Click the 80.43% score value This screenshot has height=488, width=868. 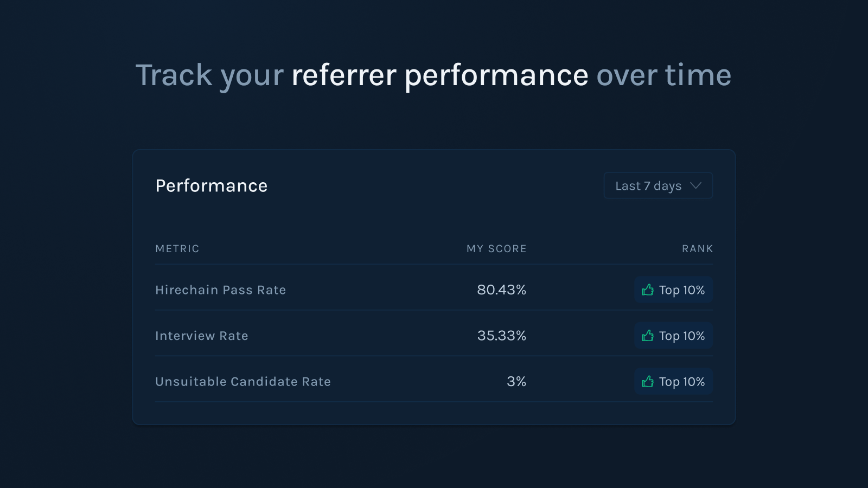[501, 290]
